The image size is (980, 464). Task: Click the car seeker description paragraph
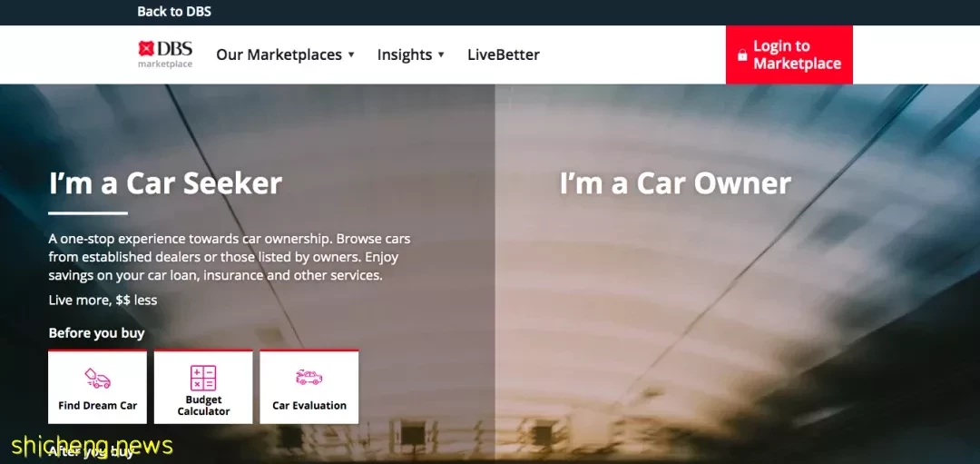pyautogui.click(x=230, y=257)
